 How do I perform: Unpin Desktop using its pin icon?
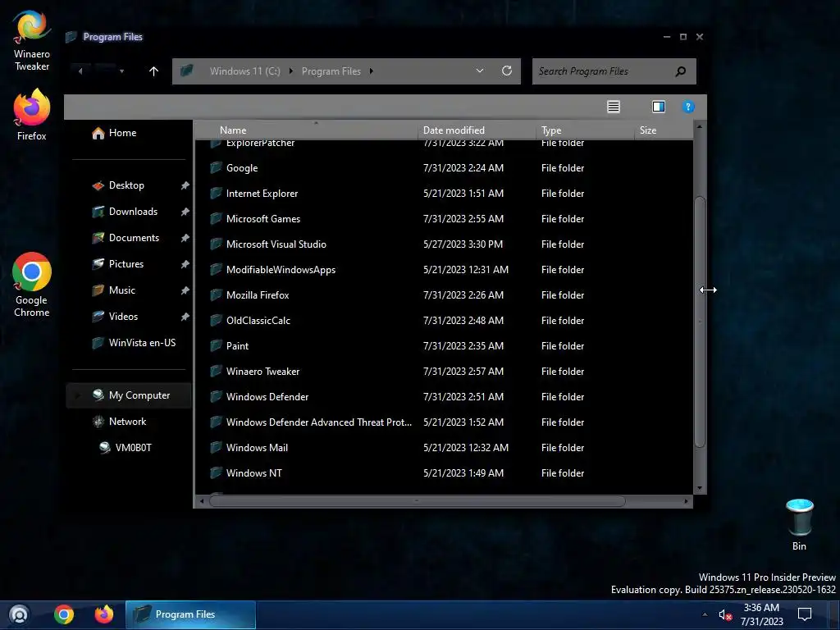[x=185, y=185]
